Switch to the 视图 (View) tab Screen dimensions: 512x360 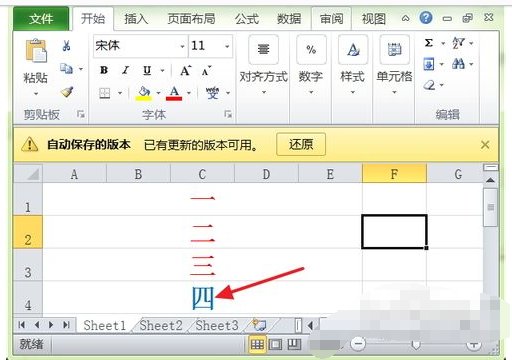tap(374, 19)
